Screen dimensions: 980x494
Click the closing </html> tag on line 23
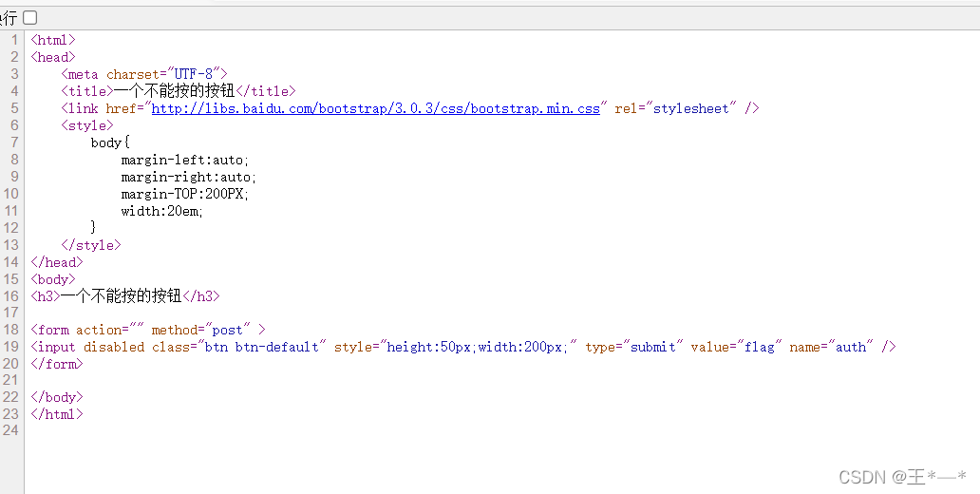pyautogui.click(x=57, y=413)
